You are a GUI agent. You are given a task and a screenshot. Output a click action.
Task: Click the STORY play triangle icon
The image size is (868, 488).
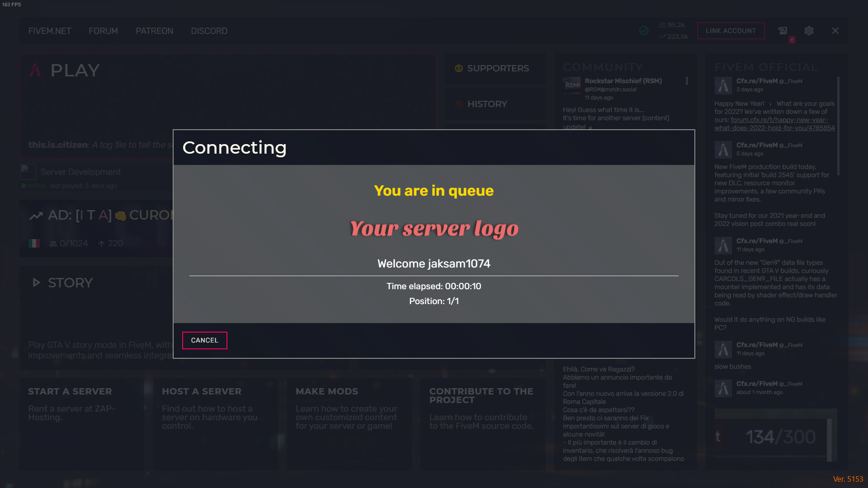tap(37, 283)
